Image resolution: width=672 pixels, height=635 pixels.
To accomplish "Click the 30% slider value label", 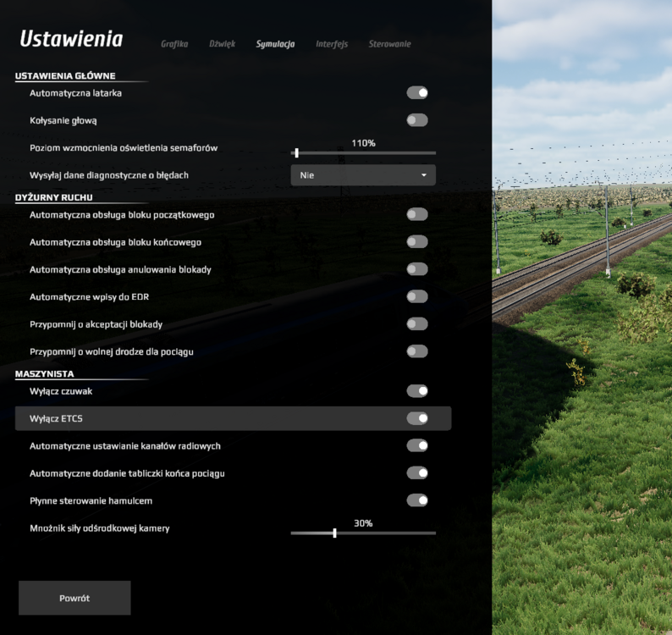I will click(363, 523).
